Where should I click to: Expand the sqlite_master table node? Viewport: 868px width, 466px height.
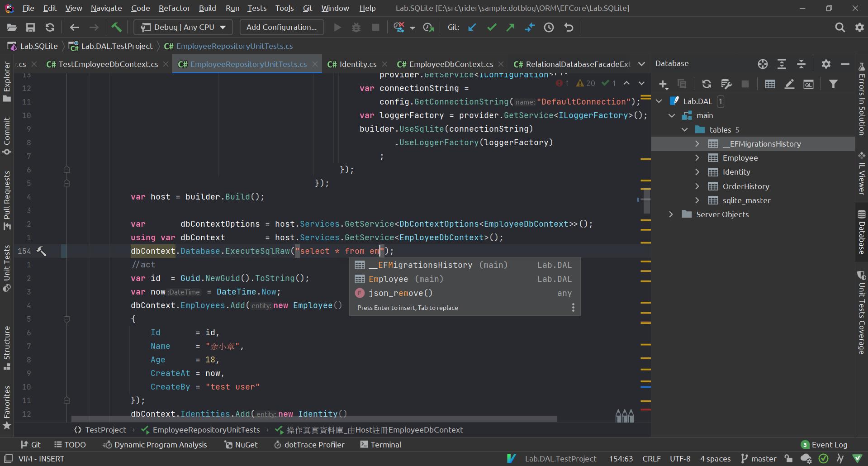tap(697, 200)
